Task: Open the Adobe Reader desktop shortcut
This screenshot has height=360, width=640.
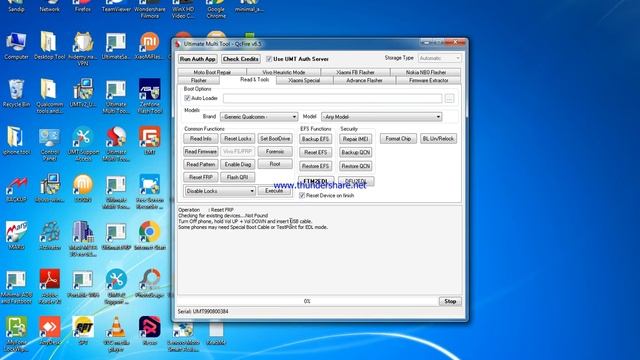Action: 49,287
